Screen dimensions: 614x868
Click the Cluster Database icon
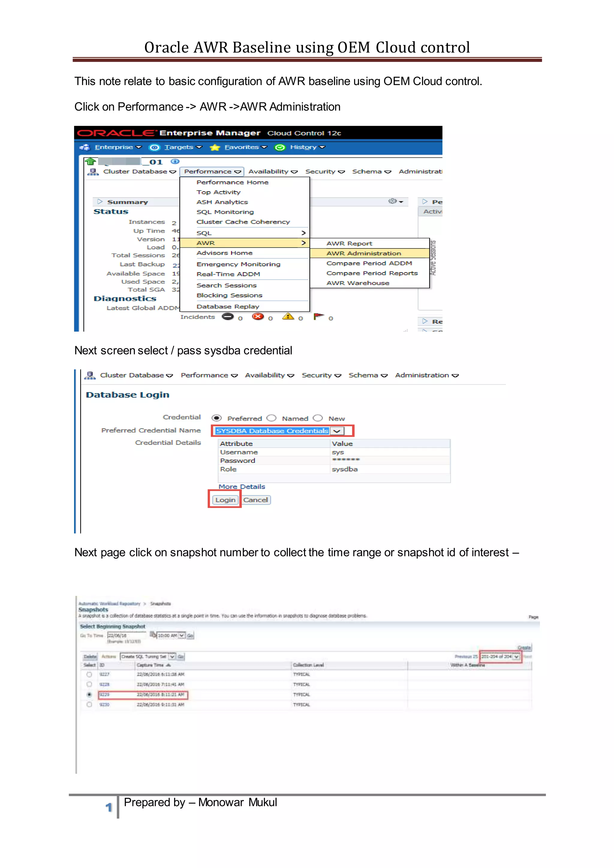pos(93,172)
